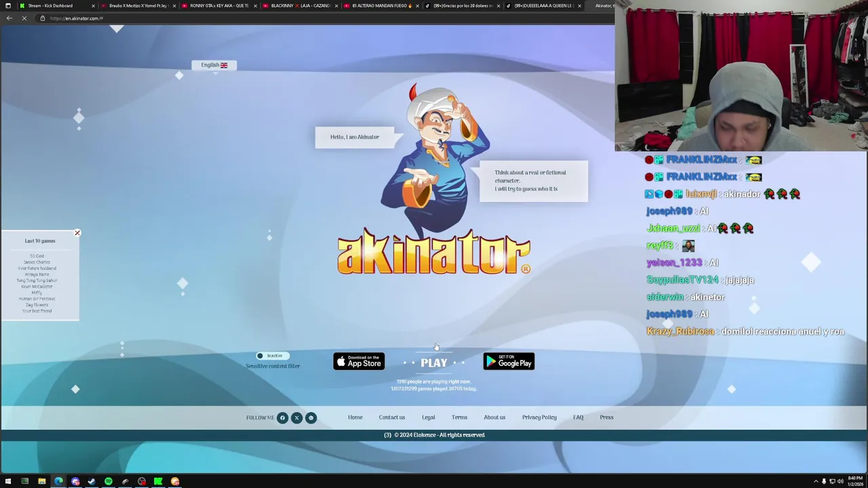
Task: Start the game with the PLAY button
Action: pyautogui.click(x=434, y=363)
